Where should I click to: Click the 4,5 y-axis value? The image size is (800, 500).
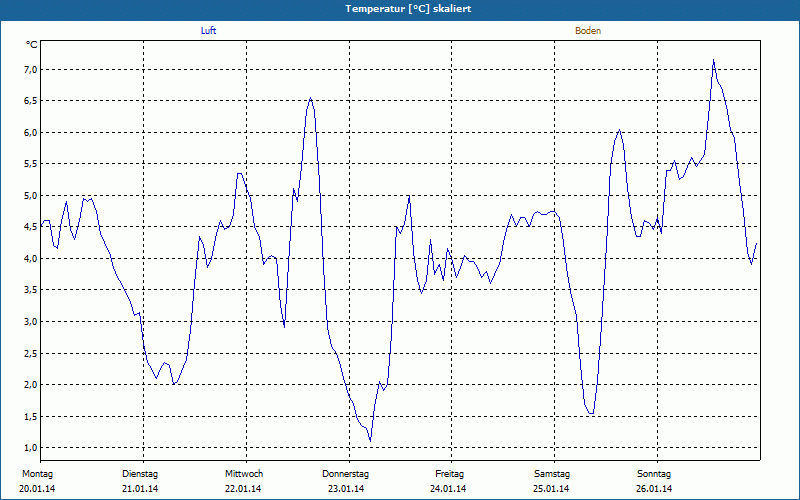coord(32,227)
